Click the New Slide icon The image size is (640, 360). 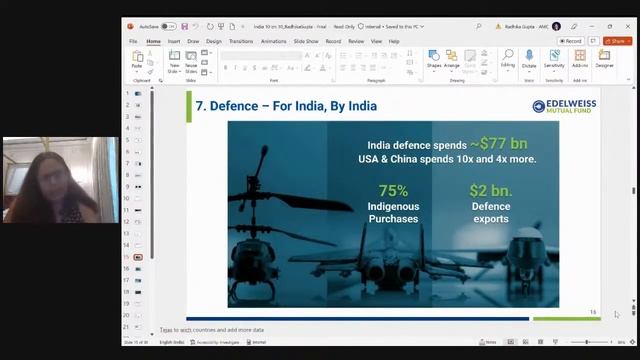pyautogui.click(x=174, y=55)
